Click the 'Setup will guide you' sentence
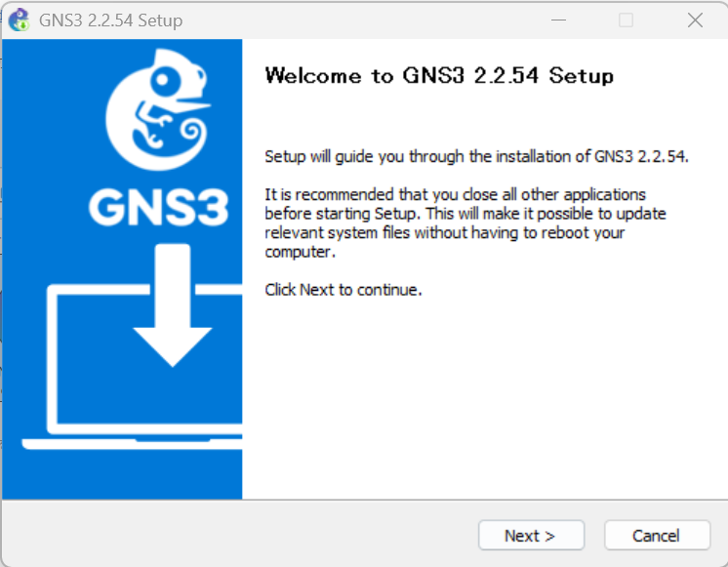This screenshot has width=728, height=567. pyautogui.click(x=476, y=156)
